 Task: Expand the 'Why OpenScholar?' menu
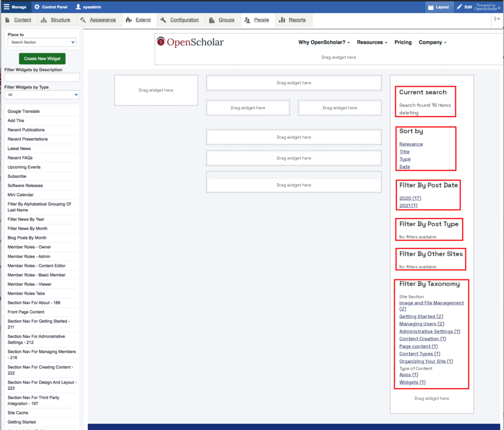point(324,43)
